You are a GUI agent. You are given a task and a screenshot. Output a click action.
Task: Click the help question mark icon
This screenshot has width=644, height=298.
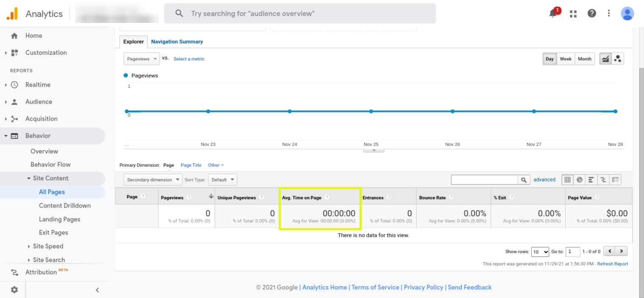(x=592, y=14)
